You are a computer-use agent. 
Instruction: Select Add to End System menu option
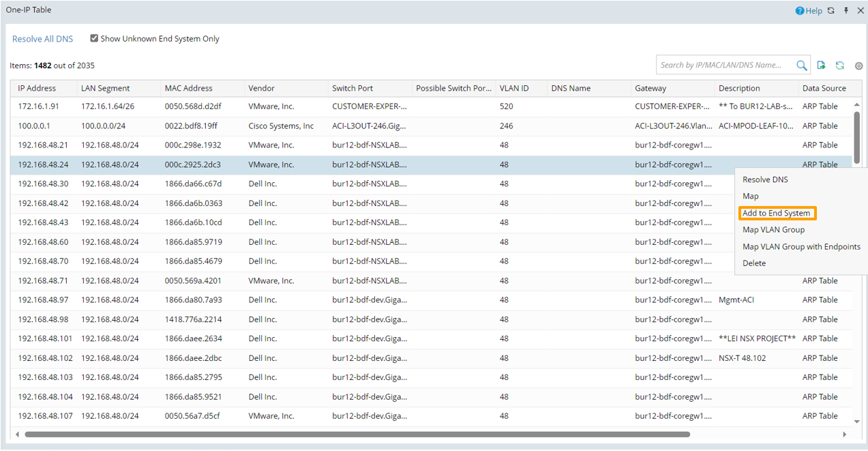coord(776,214)
